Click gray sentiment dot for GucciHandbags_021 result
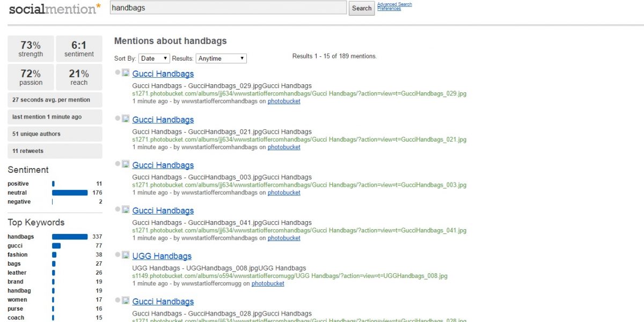 point(118,118)
